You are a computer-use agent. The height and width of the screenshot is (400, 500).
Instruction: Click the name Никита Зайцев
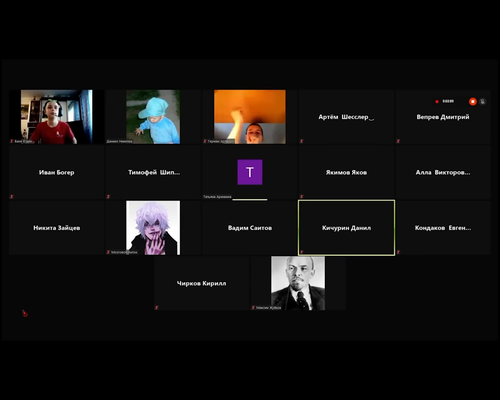click(57, 228)
